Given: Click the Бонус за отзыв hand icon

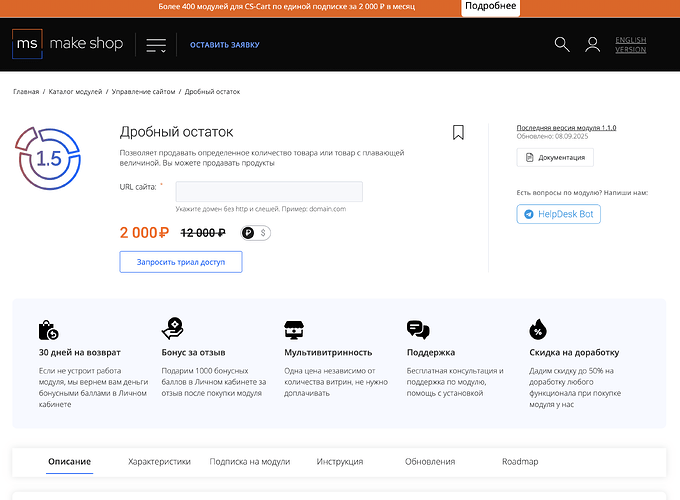Looking at the screenshot, I should tap(172, 328).
